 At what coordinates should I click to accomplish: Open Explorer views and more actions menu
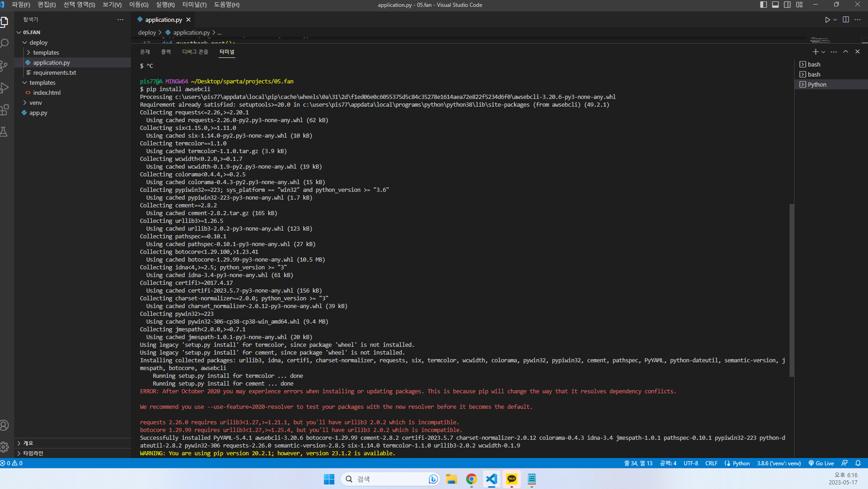click(x=120, y=20)
